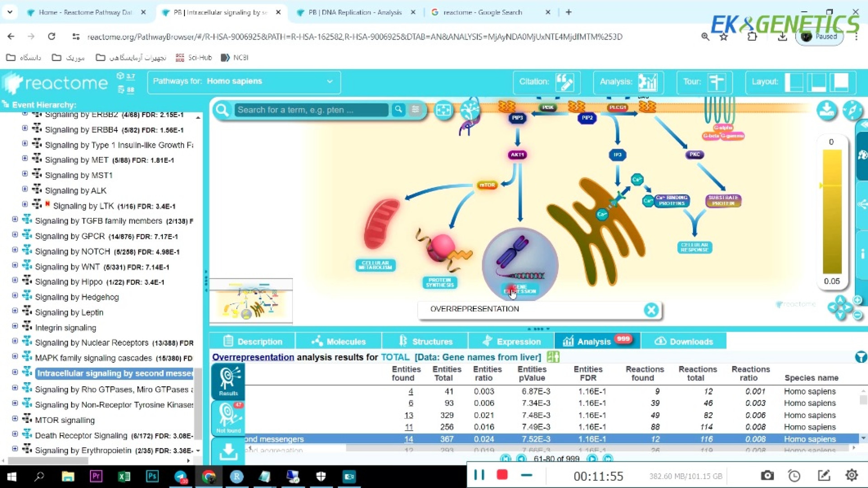The height and width of the screenshot is (488, 868).
Task: Open the Not found results icon
Action: pos(228,418)
